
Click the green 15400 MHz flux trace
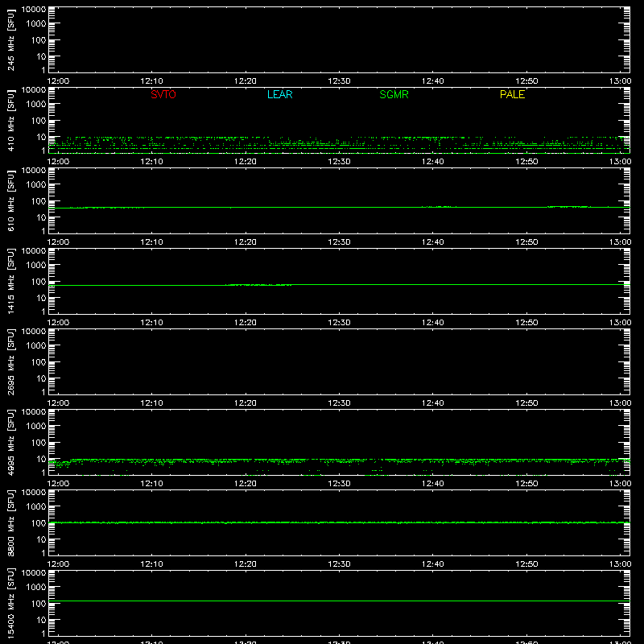coord(339,601)
